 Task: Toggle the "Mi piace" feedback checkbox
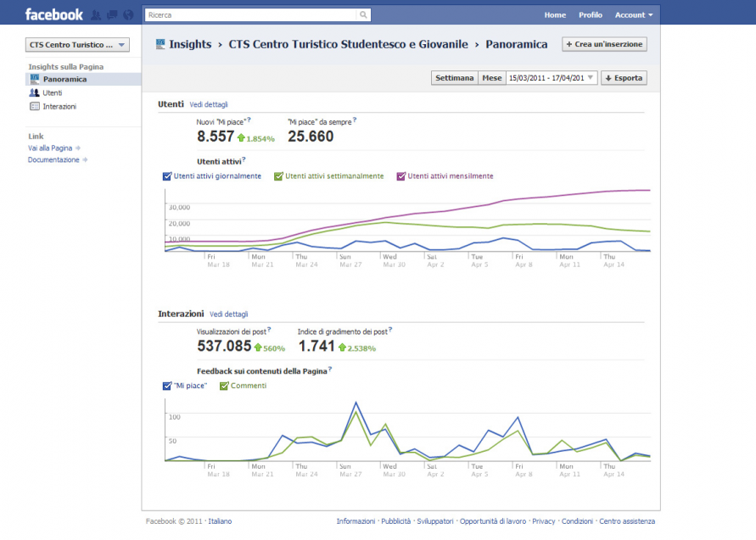click(167, 386)
